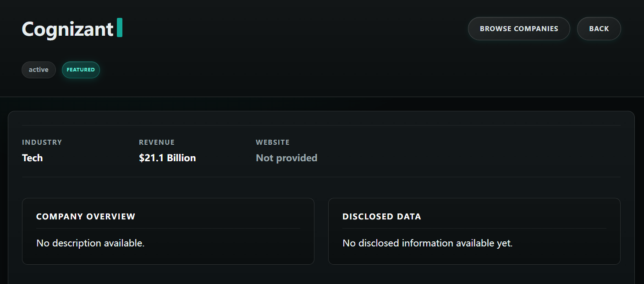
Task: Click the Website field label
Action: 273,142
